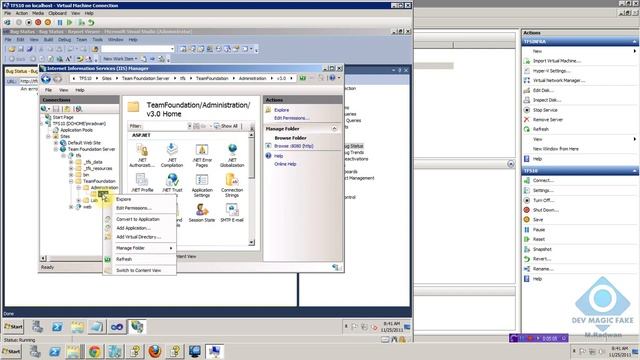Screen dimensions: 640x360
Task: Collapse the Team Foundation Server tree node
Action: (56, 149)
